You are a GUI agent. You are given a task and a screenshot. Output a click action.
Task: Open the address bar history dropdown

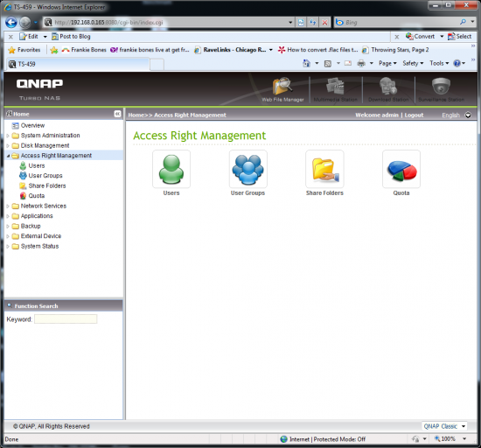[290, 23]
